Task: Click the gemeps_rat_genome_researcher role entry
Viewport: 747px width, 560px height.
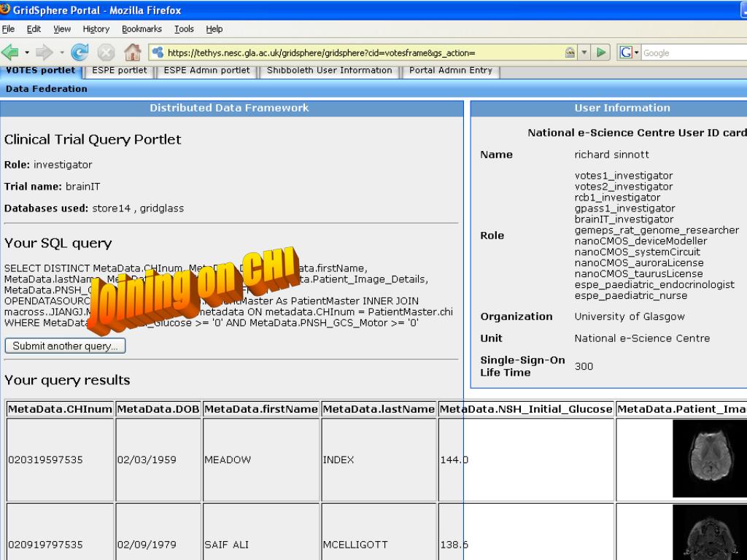Action: pos(657,230)
